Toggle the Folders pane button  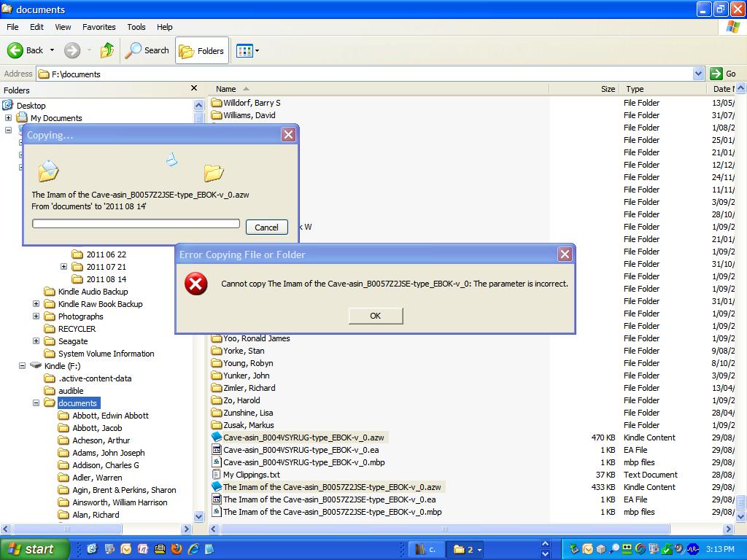[202, 50]
